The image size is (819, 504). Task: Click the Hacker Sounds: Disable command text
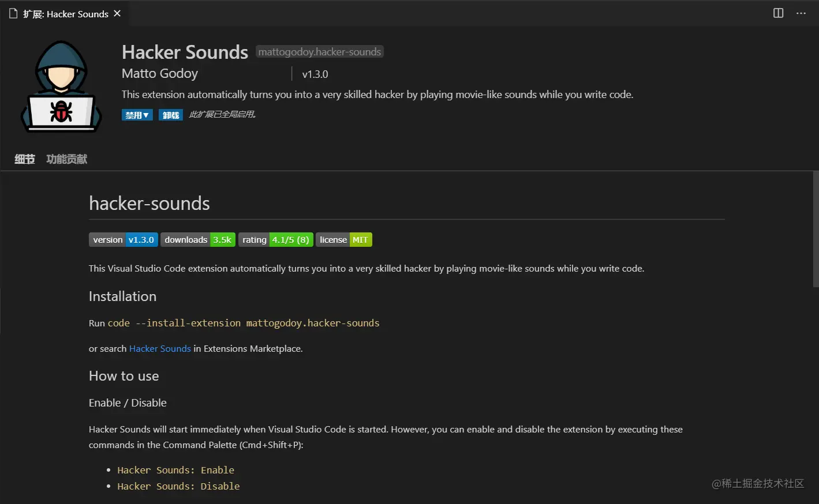178,486
